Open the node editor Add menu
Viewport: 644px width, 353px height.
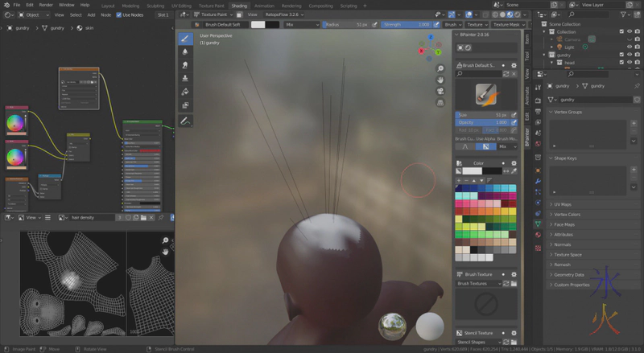pos(91,14)
